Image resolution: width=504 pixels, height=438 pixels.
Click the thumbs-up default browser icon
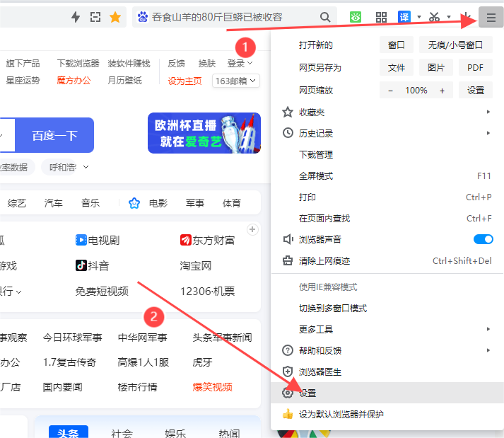288,414
